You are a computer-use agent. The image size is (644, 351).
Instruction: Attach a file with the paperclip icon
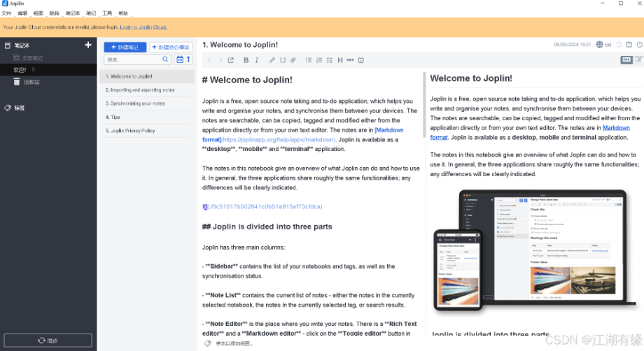pyautogui.click(x=293, y=60)
